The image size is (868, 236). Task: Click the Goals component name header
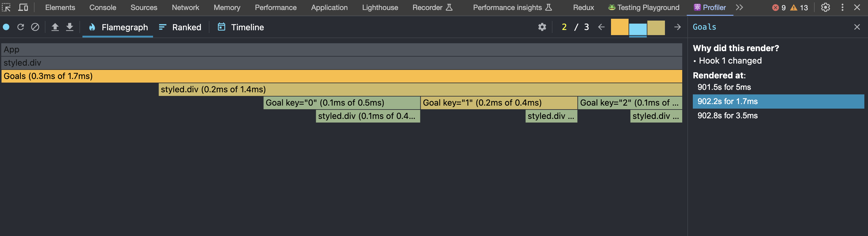coord(704,27)
